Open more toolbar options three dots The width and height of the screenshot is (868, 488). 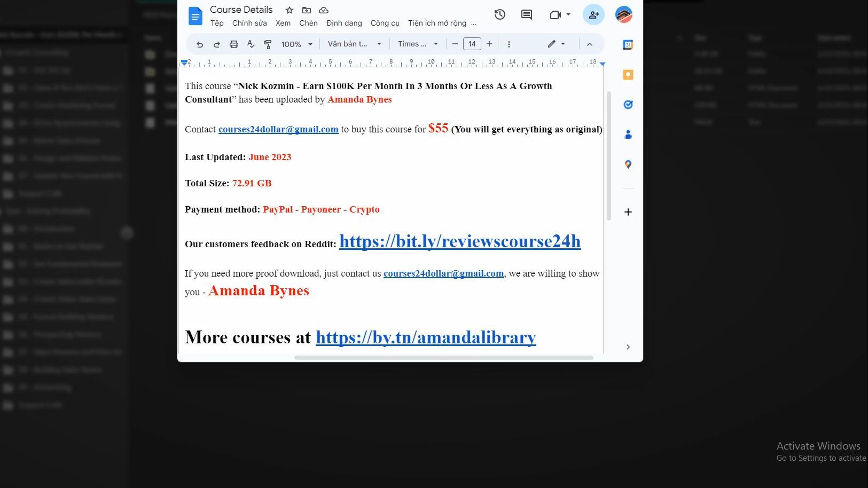pos(509,44)
